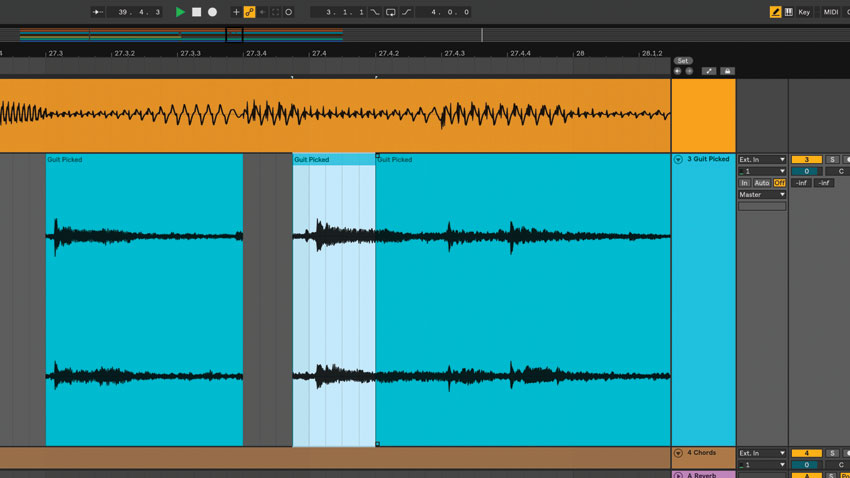850x478 pixels.
Task: Jump to previous locator arrow button
Action: (x=678, y=71)
